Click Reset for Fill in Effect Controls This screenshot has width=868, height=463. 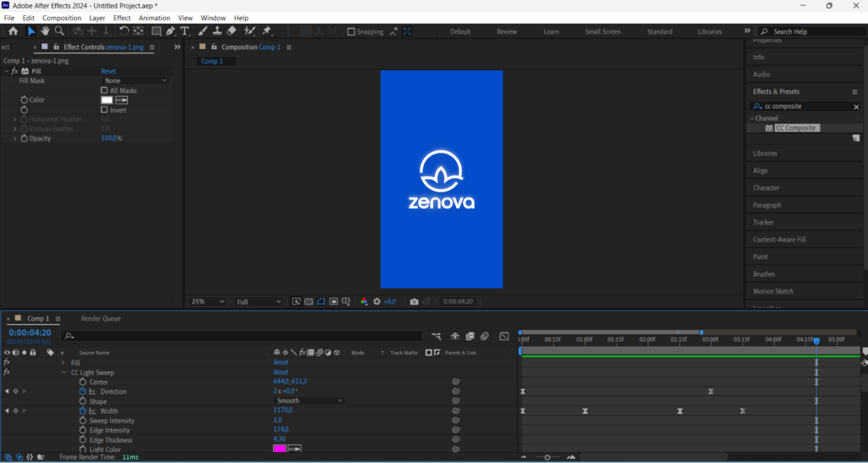coord(108,71)
